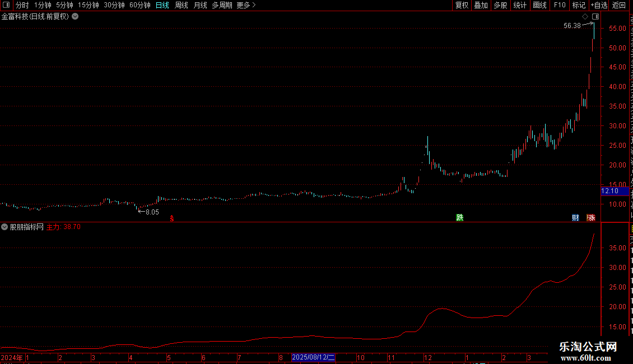Click the green '跌' event marker
The image size is (633, 364).
point(460,217)
